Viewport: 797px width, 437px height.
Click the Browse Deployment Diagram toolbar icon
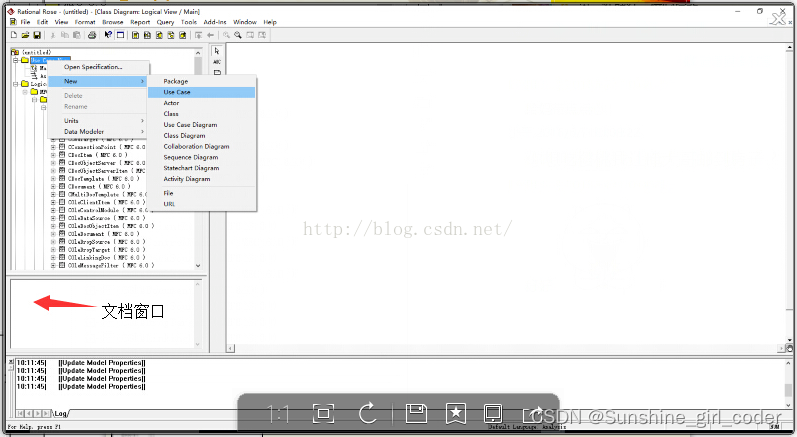coord(182,35)
